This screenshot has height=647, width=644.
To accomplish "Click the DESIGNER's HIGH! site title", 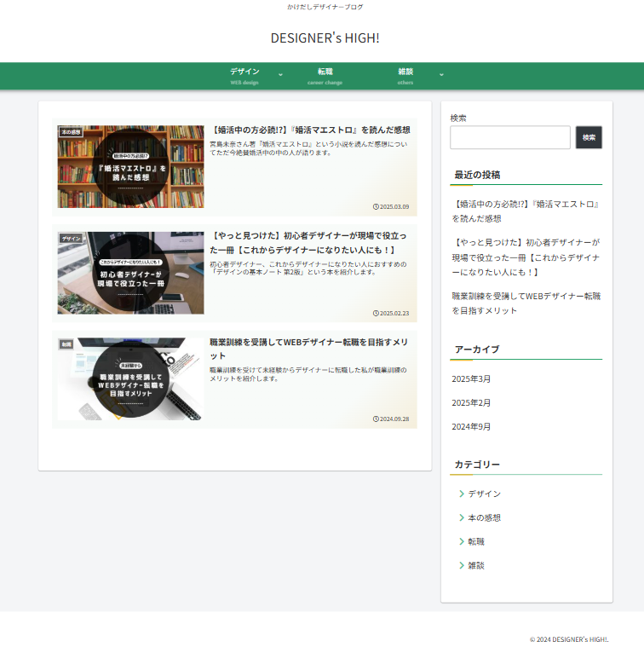I will (x=325, y=38).
